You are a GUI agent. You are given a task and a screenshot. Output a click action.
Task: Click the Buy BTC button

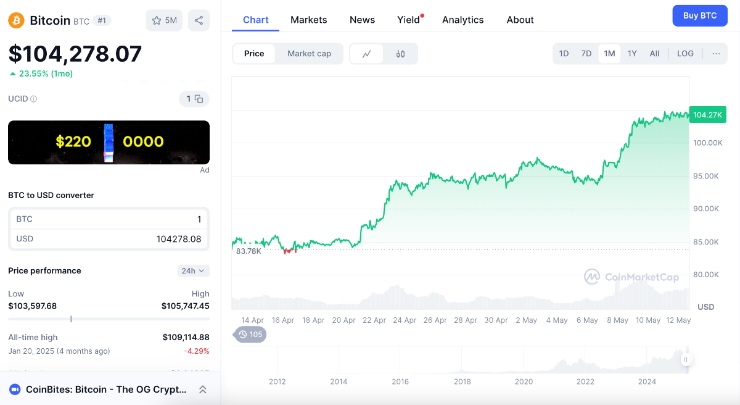(699, 15)
